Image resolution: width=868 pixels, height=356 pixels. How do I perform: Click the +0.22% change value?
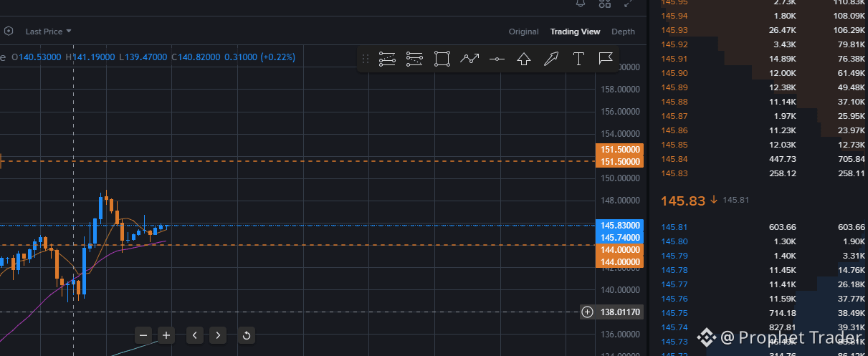click(x=278, y=57)
